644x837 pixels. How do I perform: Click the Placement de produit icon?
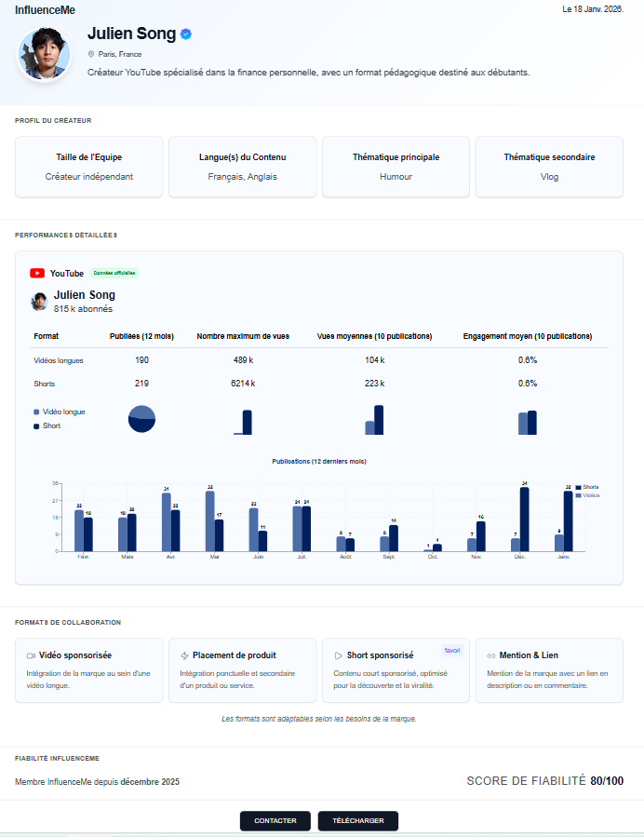click(x=184, y=655)
